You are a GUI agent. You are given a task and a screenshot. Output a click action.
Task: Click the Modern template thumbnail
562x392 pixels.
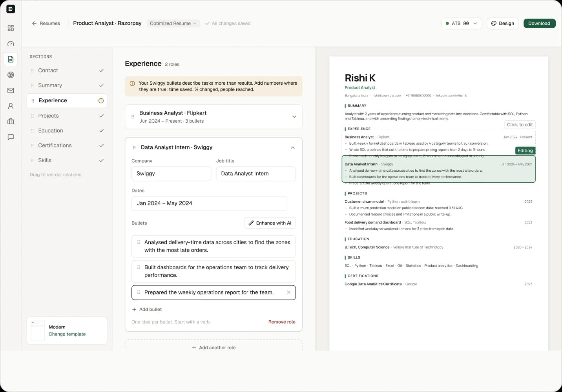pyautogui.click(x=38, y=330)
